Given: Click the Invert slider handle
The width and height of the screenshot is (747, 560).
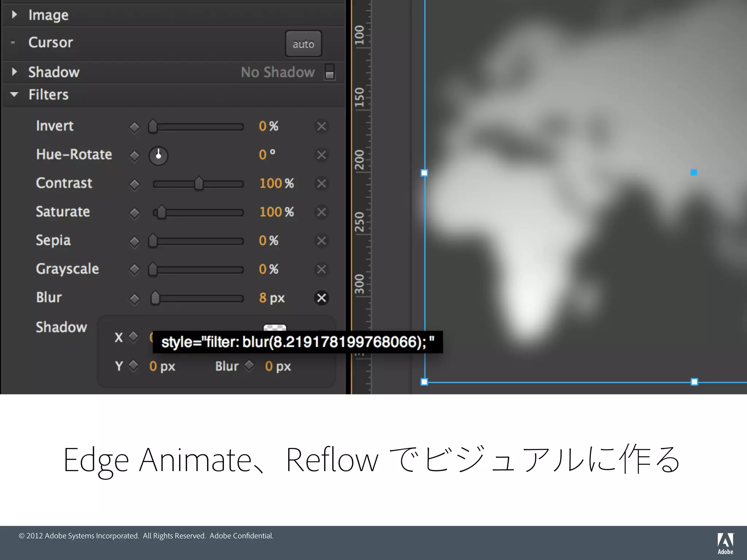Looking at the screenshot, I should 153,126.
